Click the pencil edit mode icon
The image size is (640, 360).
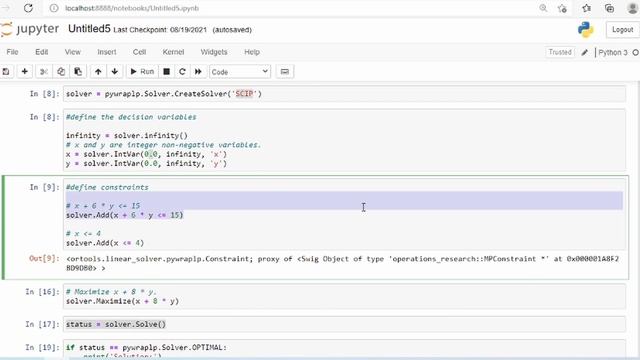click(x=584, y=52)
